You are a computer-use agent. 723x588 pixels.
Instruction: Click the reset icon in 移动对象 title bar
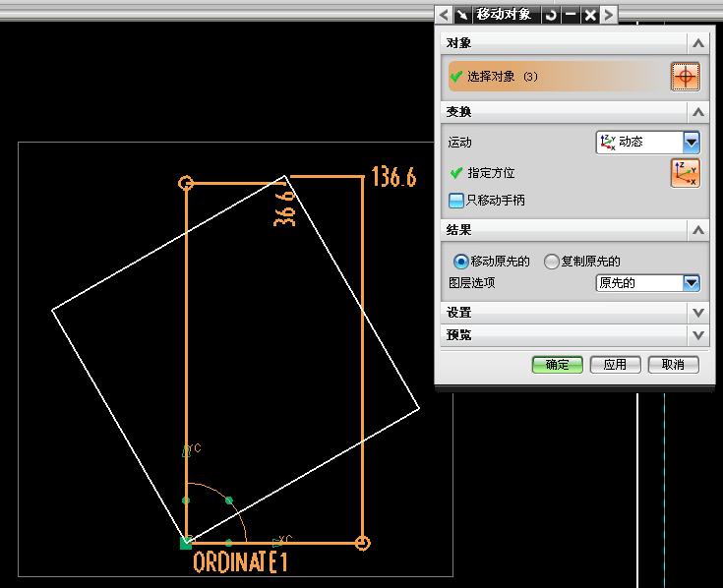tap(551, 15)
